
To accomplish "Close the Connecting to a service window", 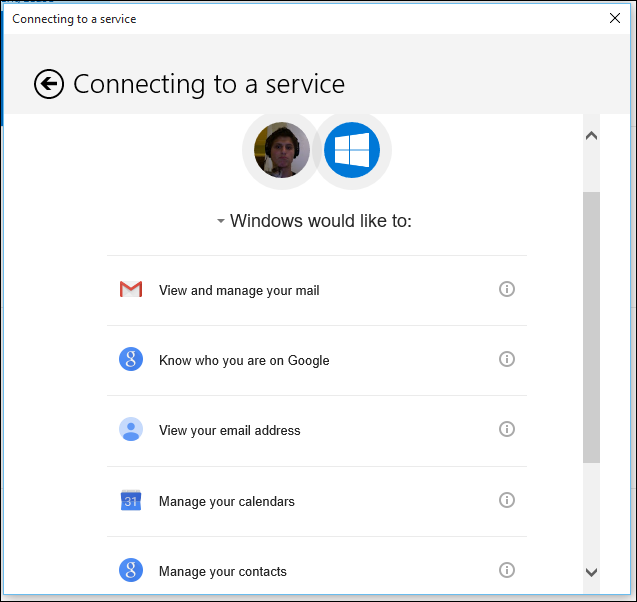I will (x=614, y=18).
